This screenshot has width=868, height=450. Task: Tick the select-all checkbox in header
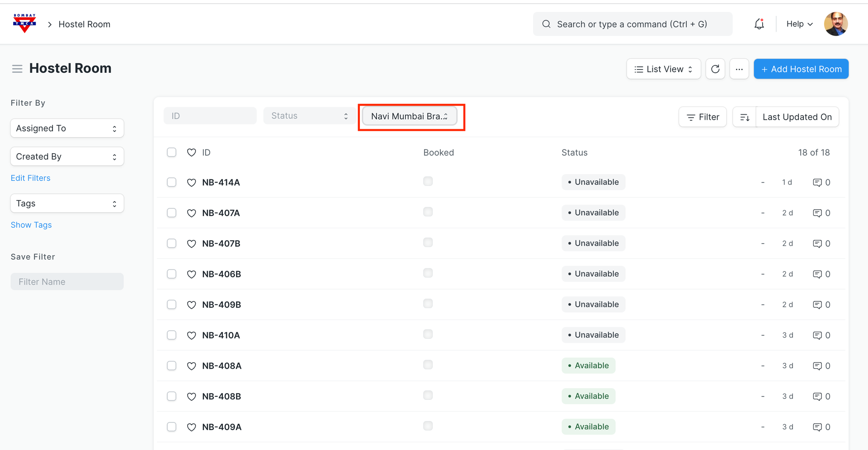[x=172, y=152]
